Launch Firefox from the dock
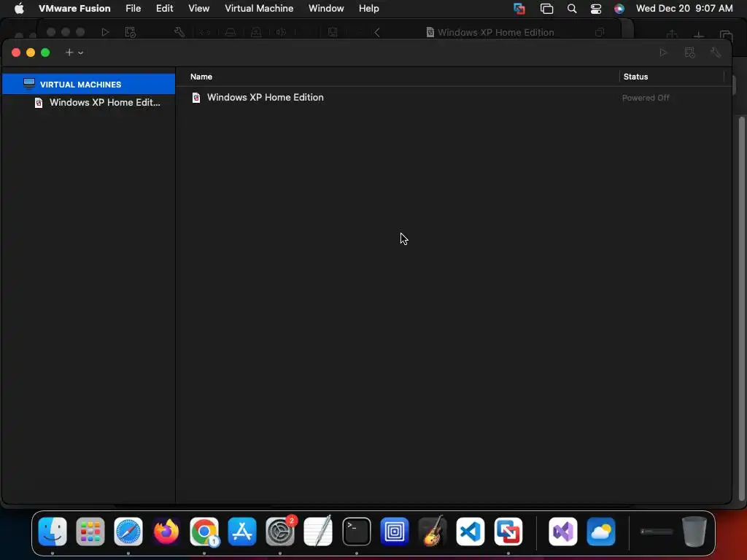This screenshot has width=747, height=560. (166, 532)
